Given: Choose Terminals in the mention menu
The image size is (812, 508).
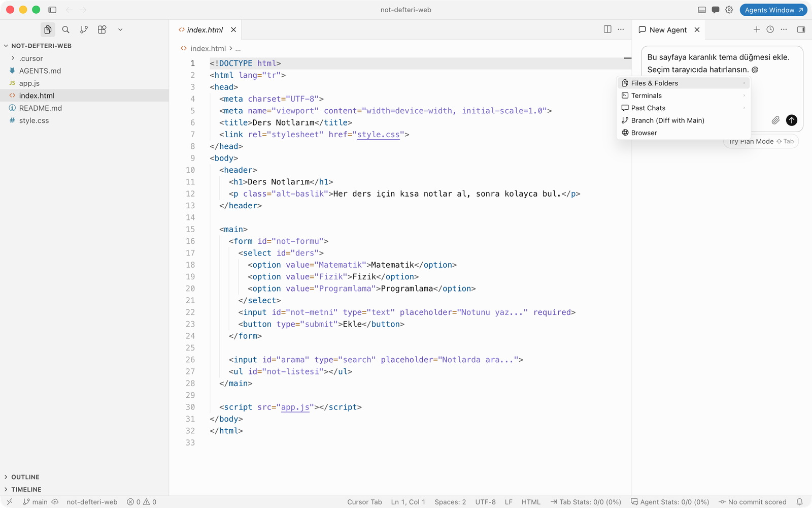Looking at the screenshot, I should [x=684, y=96].
